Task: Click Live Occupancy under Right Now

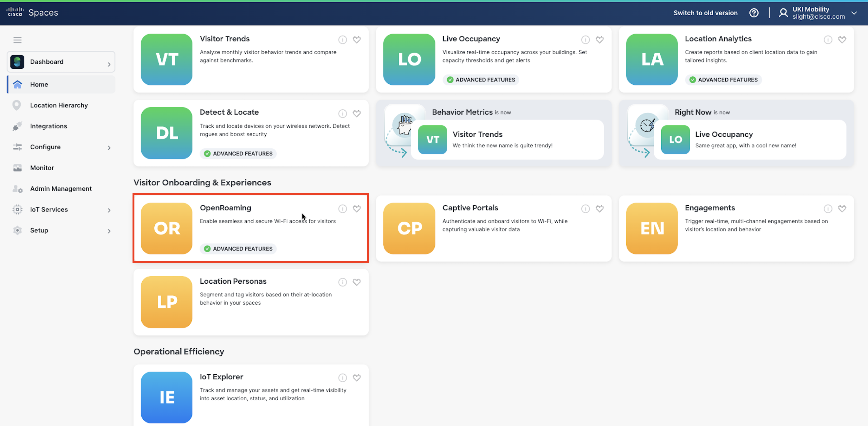Action: [724, 134]
